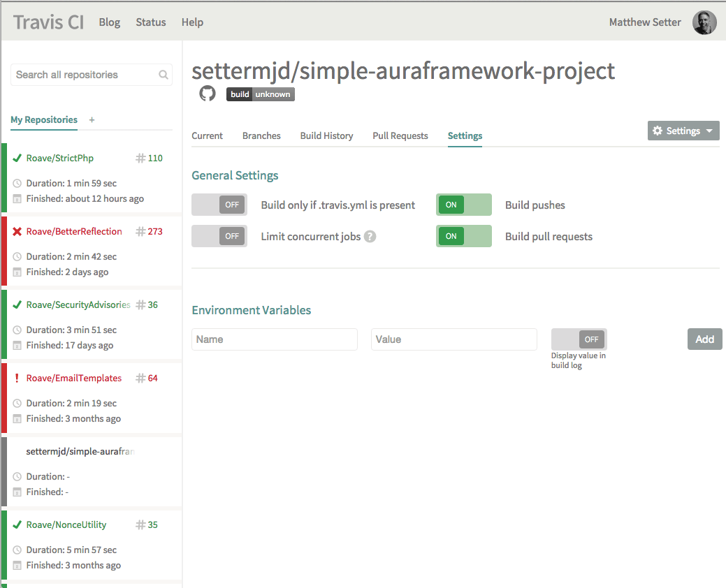Click the hash icon beside build 110

140,159
